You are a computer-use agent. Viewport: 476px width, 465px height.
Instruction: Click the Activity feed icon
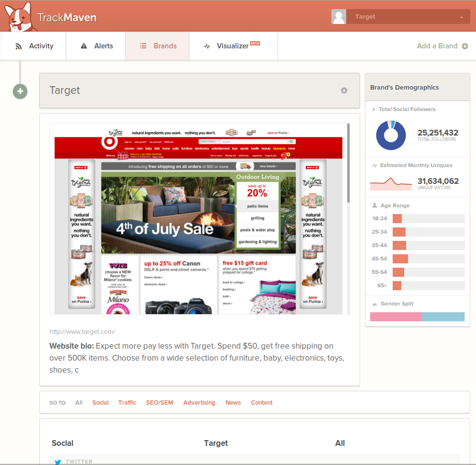(x=19, y=46)
